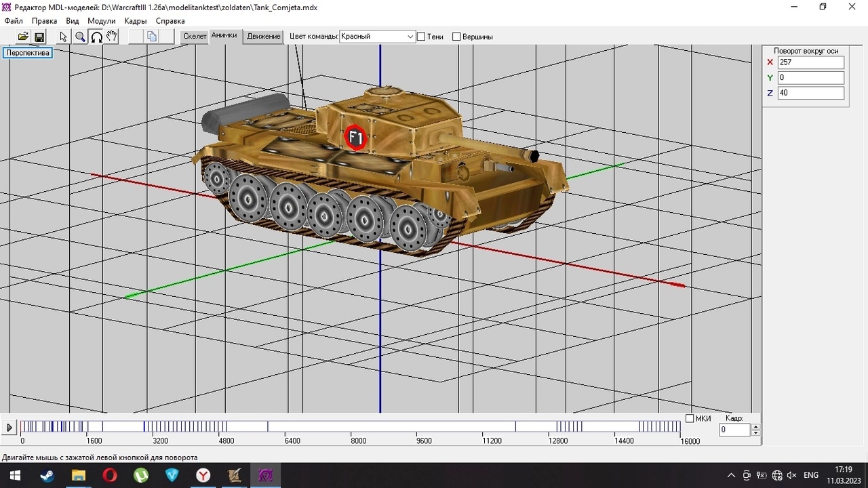Click the muted speaker tray icon
Image resolution: width=868 pixels, height=488 pixels.
[x=792, y=475]
